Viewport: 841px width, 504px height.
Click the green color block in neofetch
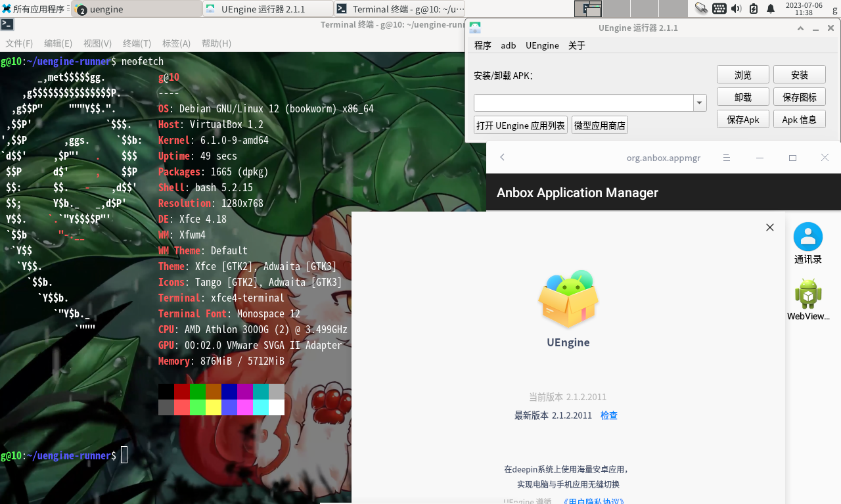pos(198,392)
